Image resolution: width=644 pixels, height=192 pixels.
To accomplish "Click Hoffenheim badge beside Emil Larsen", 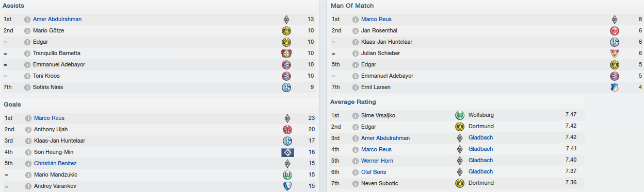I will pos(614,88).
